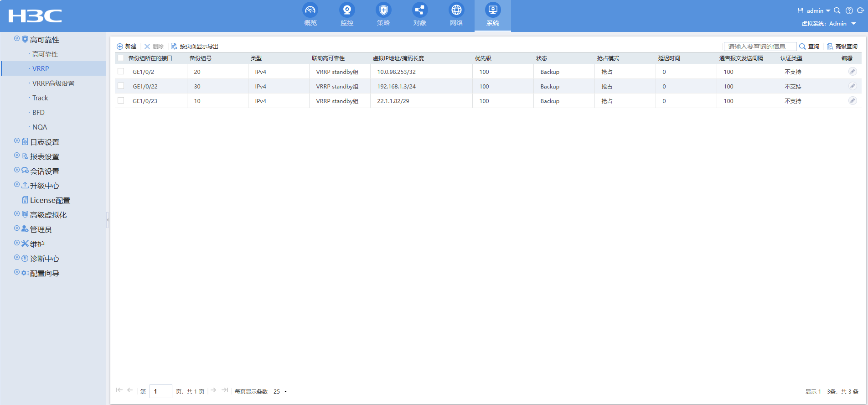Expand the 日志设置 tree group
The image size is (868, 405).
tap(17, 141)
